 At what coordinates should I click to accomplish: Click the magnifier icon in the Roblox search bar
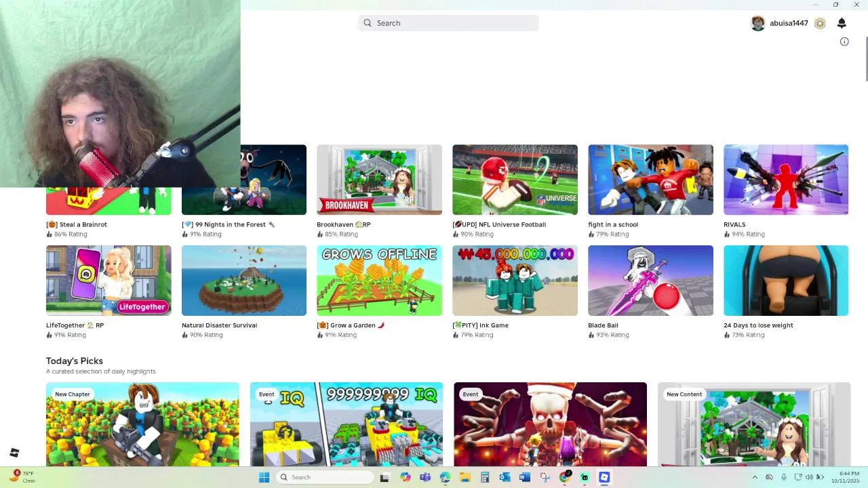point(368,23)
